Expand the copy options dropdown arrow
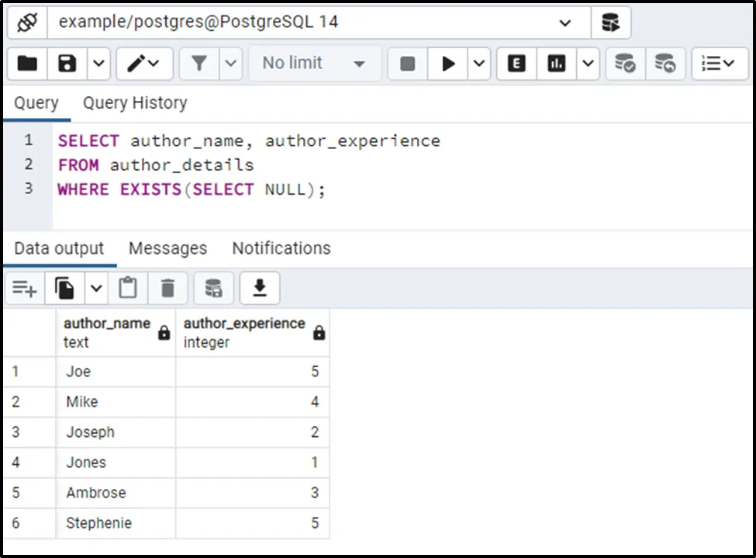This screenshot has width=756, height=558. 96,289
